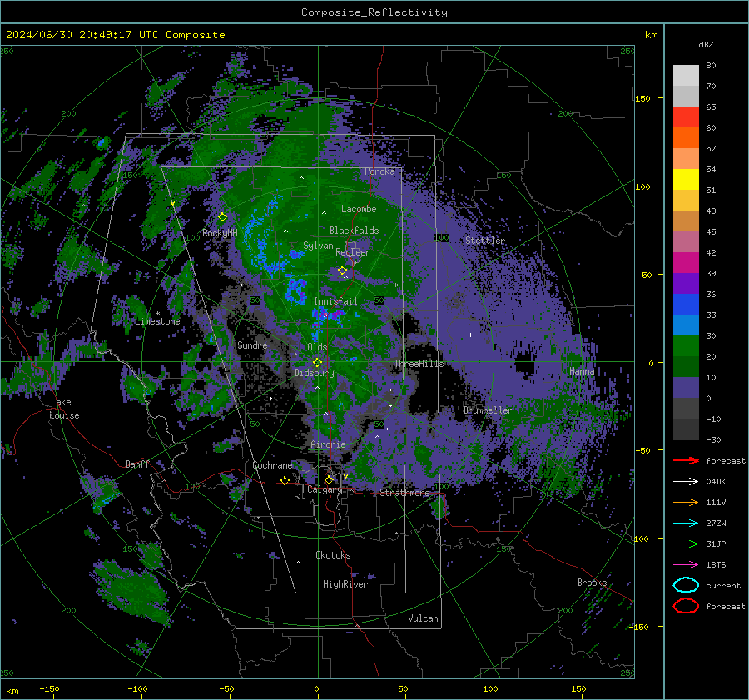749x700 pixels.
Task: Click the yellow diamond marker near RockyMH
Action: [222, 217]
